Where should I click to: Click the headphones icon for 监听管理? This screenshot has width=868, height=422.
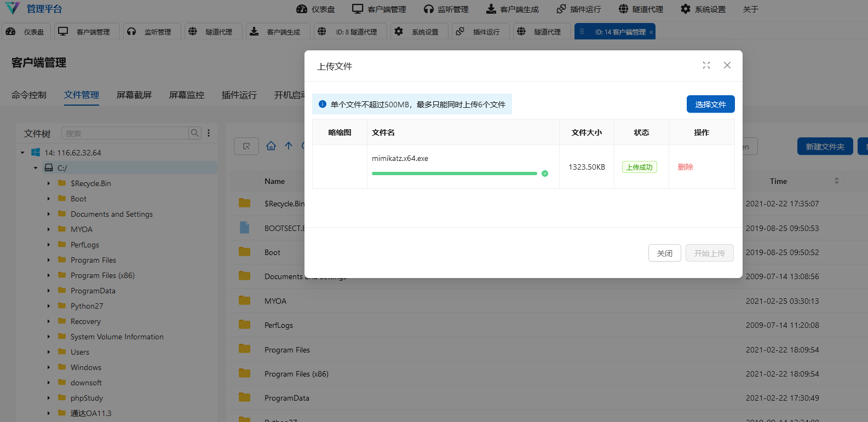click(429, 9)
